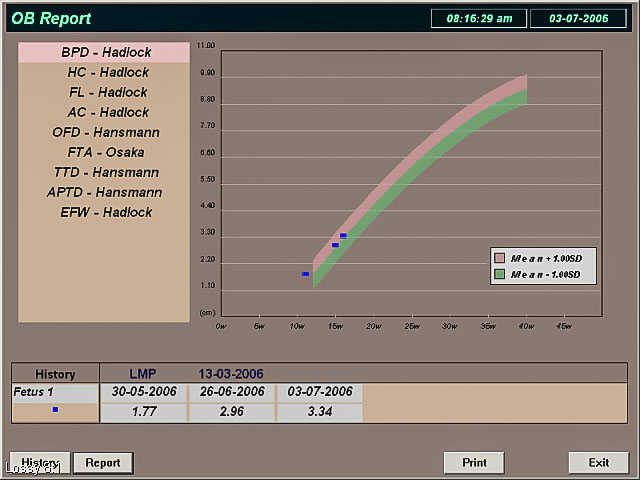Click the 3.34 measurement value cell
The height and width of the screenshot is (480, 640).
point(319,410)
